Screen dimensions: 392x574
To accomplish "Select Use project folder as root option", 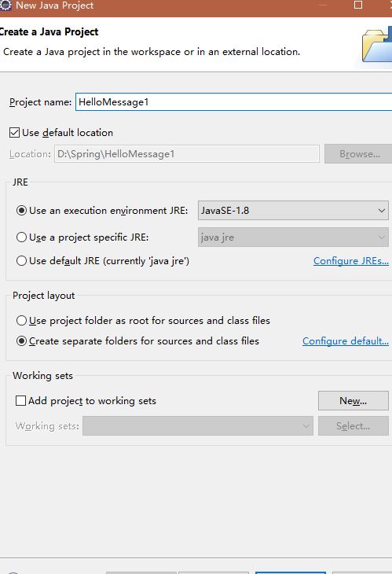I will (x=21, y=321).
